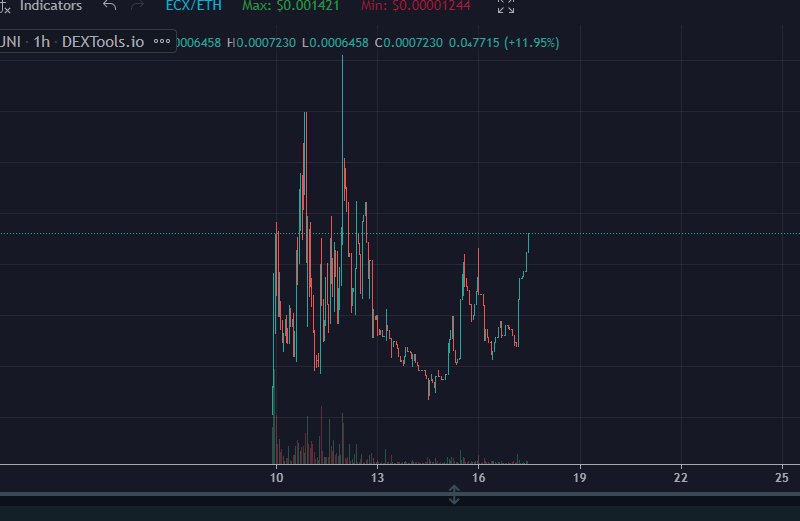Click the date label 22 on time axis
800x521 pixels.
681,478
